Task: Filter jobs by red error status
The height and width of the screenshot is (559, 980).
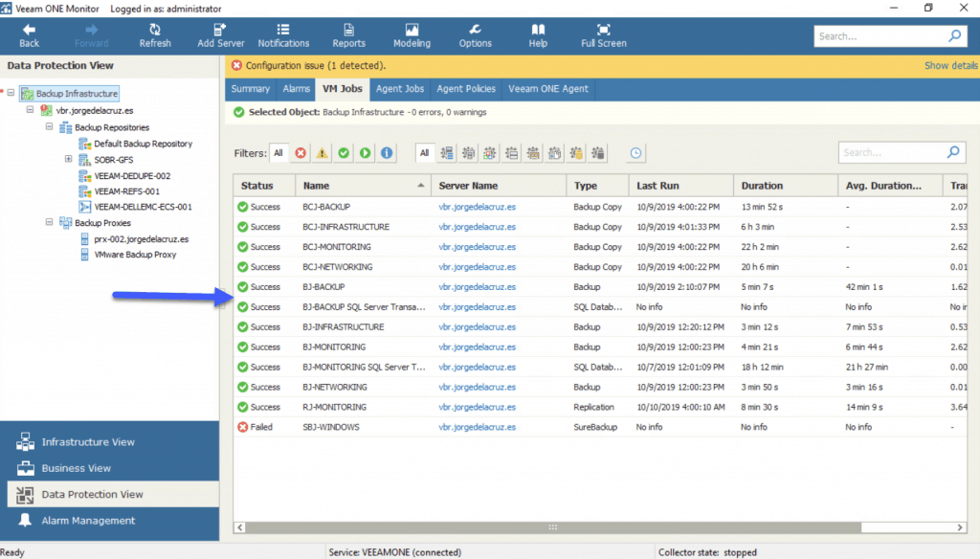Action: click(x=301, y=153)
